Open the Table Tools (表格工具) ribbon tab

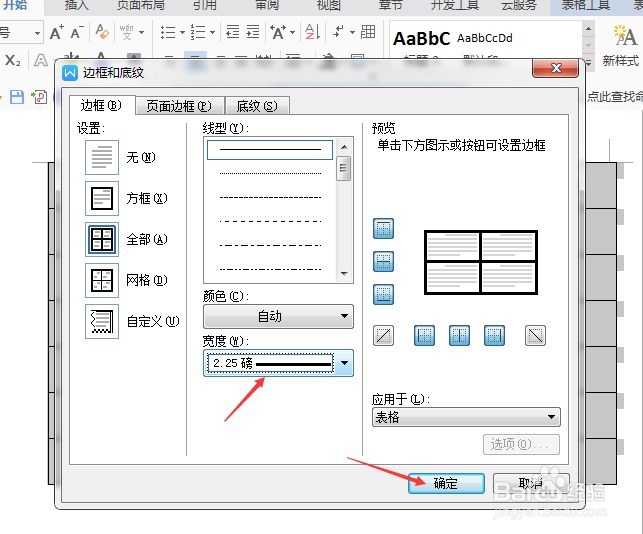click(x=586, y=5)
